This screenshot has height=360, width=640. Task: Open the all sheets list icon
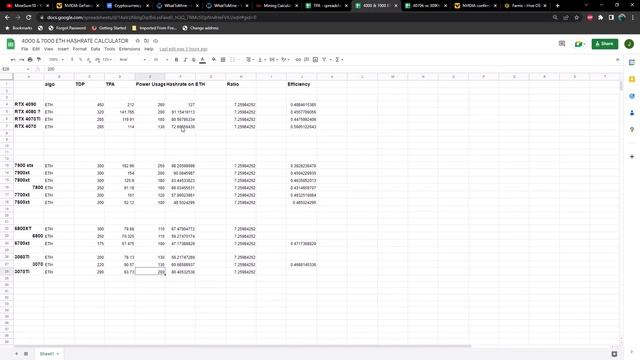pos(26,354)
